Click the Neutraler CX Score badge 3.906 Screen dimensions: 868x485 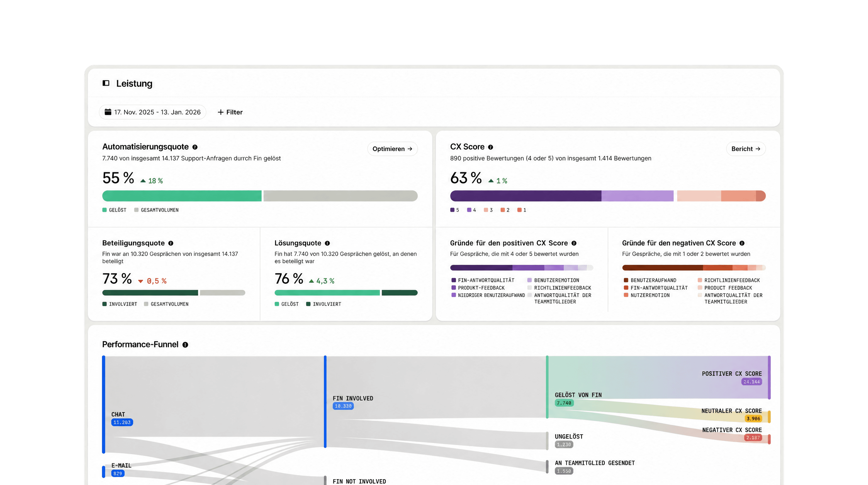pyautogui.click(x=753, y=419)
